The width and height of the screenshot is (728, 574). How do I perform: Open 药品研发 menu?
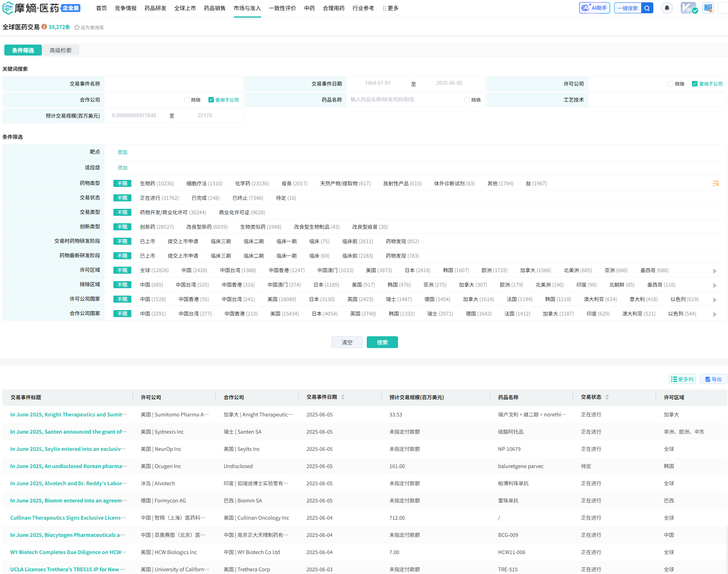pos(155,8)
